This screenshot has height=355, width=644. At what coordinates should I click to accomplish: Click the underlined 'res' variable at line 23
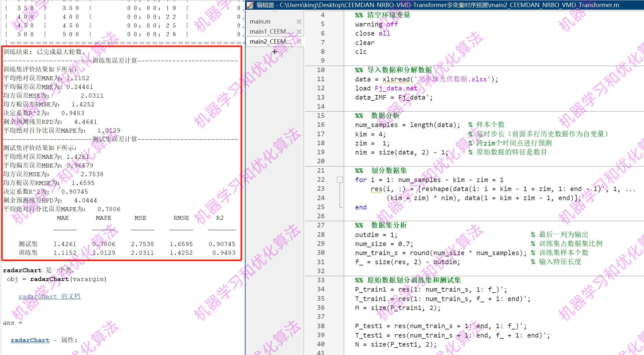click(x=376, y=189)
